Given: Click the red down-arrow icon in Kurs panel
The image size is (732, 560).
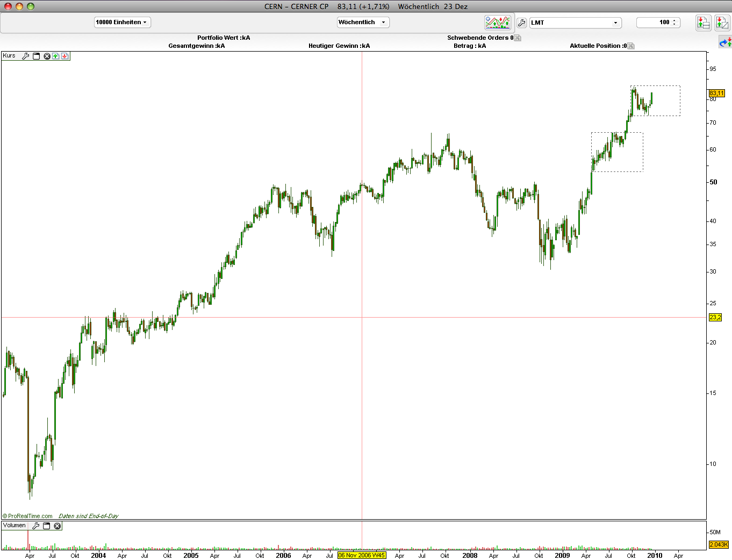Looking at the screenshot, I should (x=64, y=56).
